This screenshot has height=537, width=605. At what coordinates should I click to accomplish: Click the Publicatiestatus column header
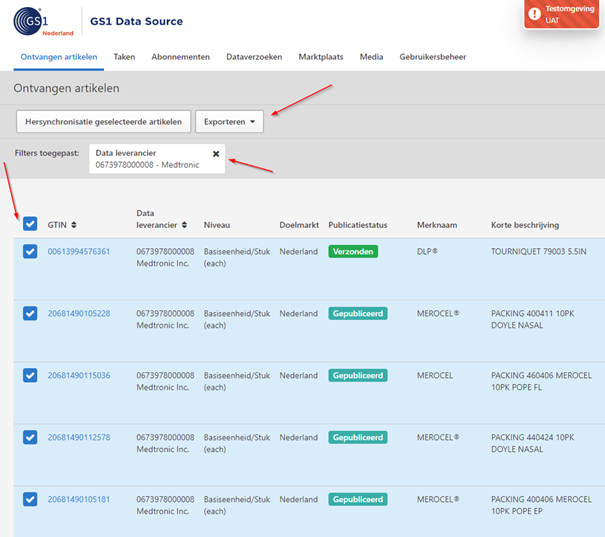pos(358,225)
